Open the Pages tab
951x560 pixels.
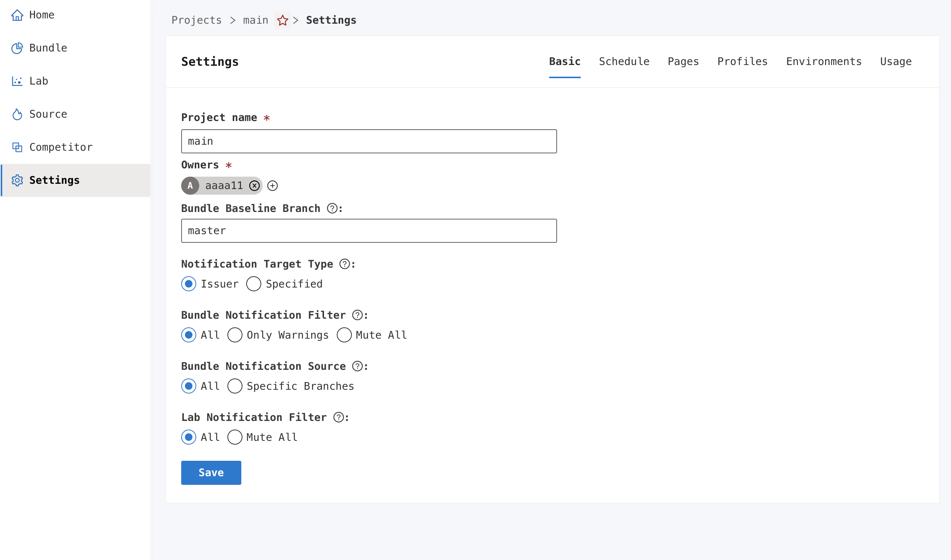(683, 62)
